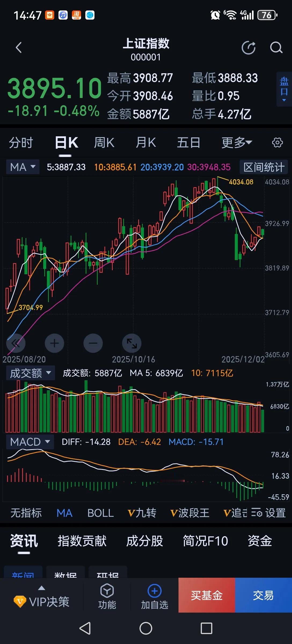Open the MACD indicator dropdown
The height and width of the screenshot is (644, 292).
point(30,442)
